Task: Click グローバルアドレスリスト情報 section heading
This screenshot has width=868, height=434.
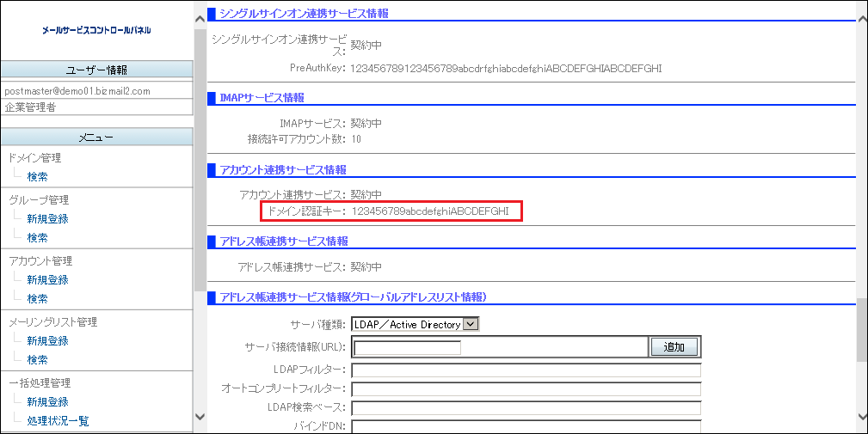Action: [x=354, y=297]
